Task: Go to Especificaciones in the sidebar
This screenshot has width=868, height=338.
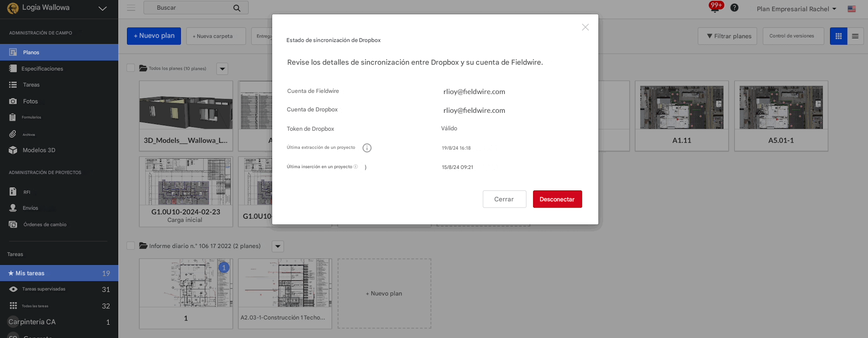Action: pyautogui.click(x=42, y=69)
